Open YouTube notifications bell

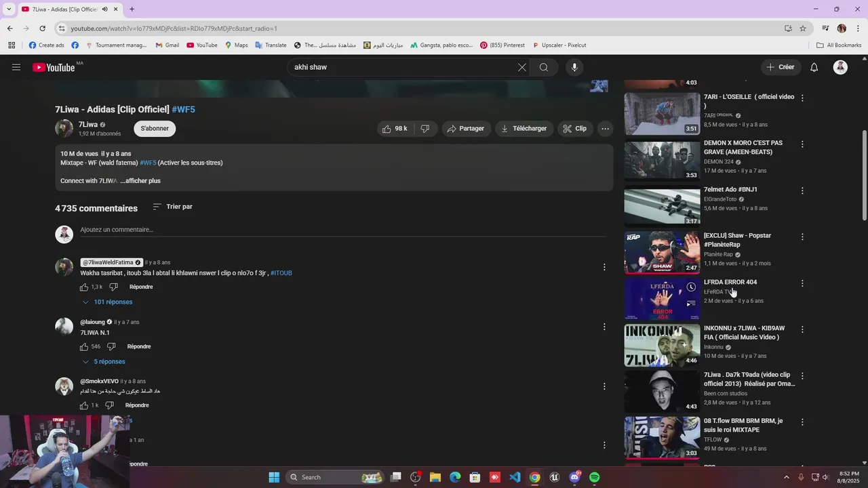814,67
